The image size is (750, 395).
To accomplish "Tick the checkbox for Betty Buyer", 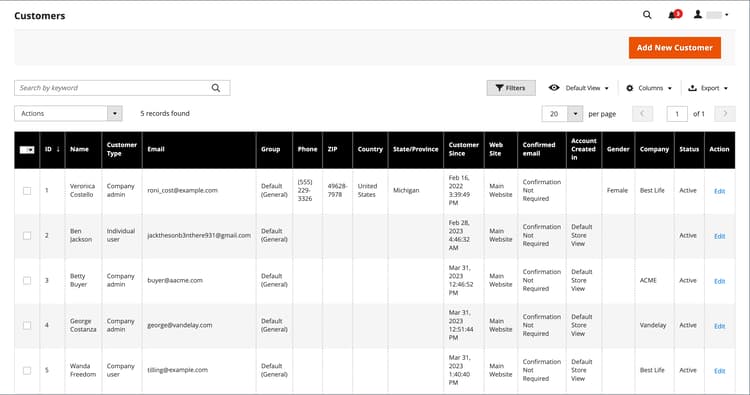I will coord(27,281).
